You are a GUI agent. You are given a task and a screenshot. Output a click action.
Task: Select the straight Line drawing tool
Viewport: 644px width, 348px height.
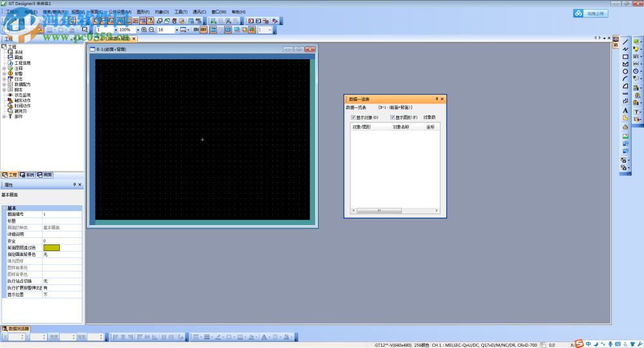625,41
